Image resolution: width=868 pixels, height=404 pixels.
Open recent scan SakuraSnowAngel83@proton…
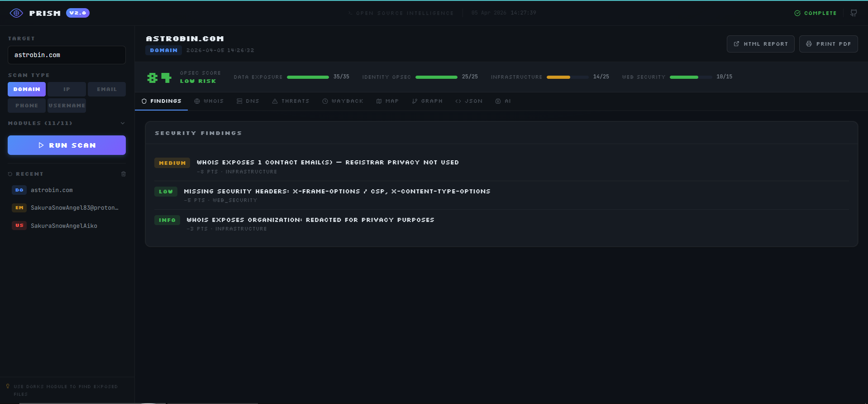click(x=67, y=208)
